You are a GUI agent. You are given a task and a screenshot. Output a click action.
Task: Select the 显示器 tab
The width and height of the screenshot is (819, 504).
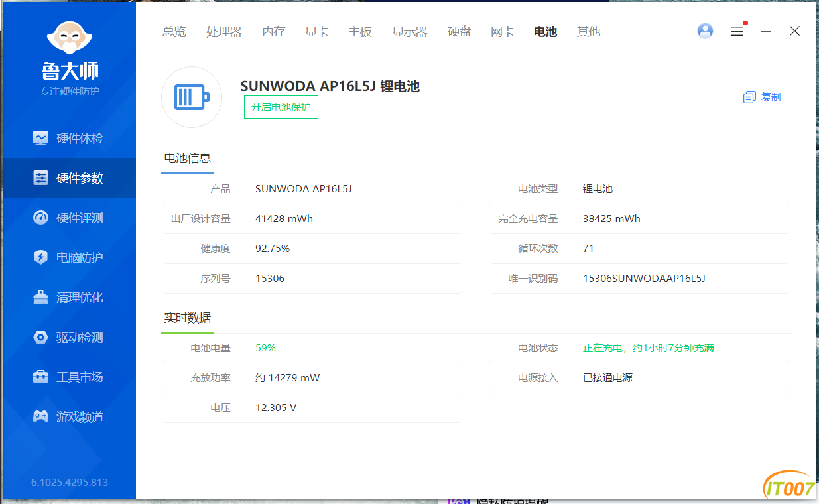410,31
